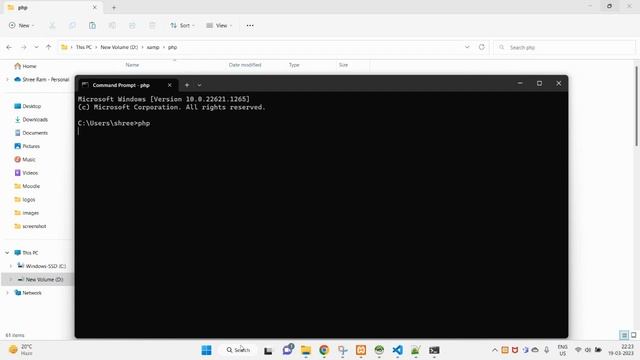
Task: Click the Copy icon in Explorer toolbar
Action: (72, 25)
